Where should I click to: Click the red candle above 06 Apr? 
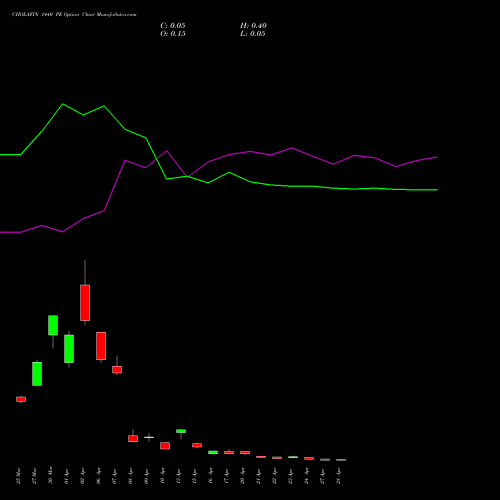[x=101, y=346]
